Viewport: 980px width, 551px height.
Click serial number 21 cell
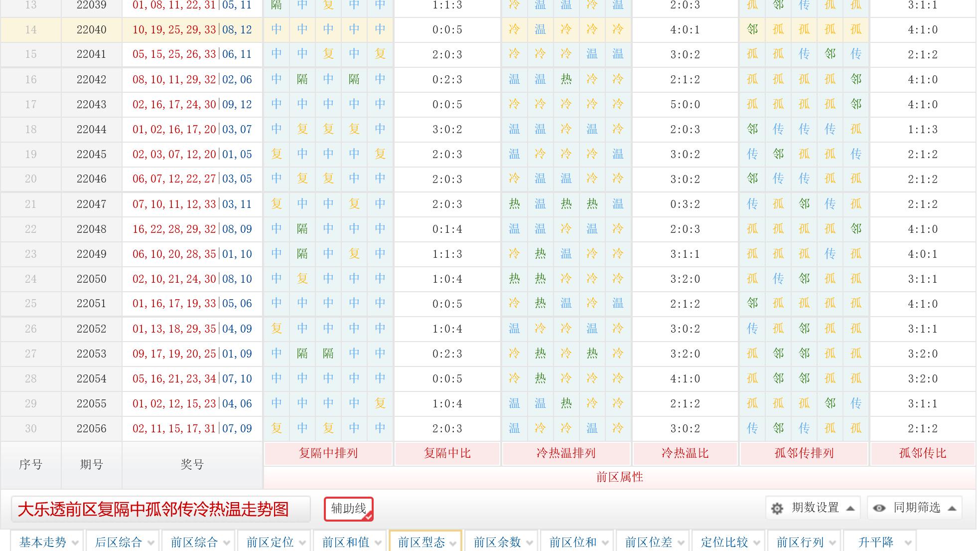pyautogui.click(x=31, y=204)
